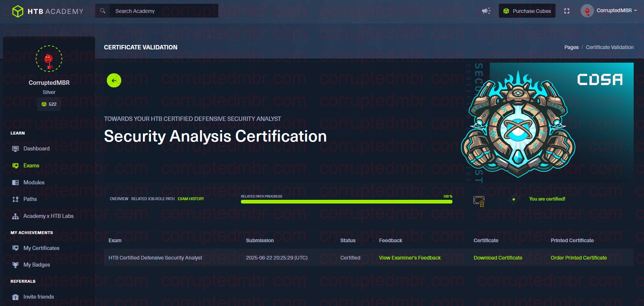
Task: Click the Dashboard monitor icon
Action: point(15,149)
